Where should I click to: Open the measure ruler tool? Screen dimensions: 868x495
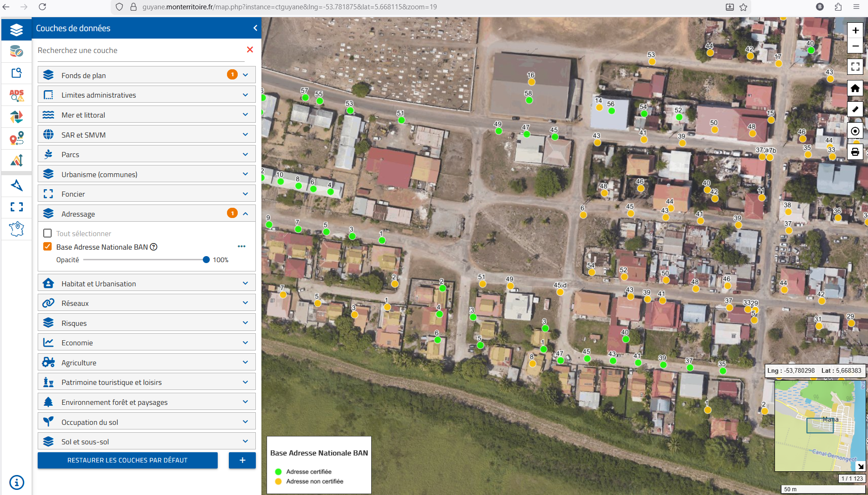[x=855, y=110]
